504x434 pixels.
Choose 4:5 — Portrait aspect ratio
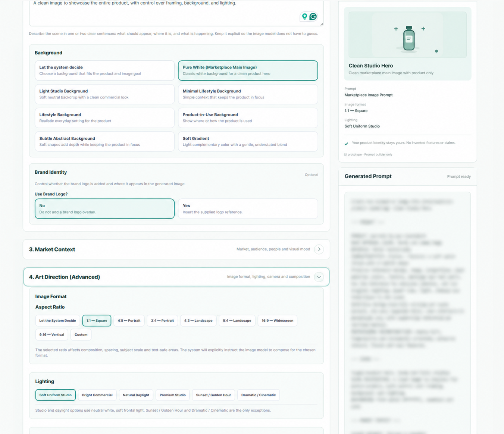tap(129, 321)
